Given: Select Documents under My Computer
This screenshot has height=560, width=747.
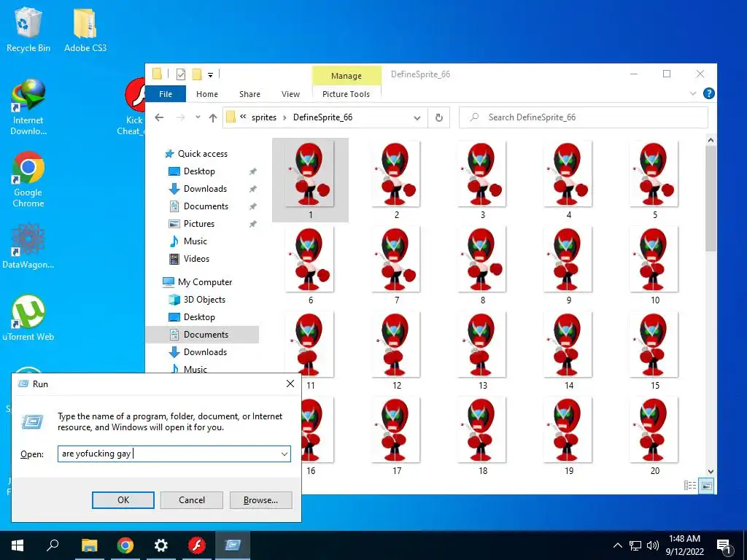Looking at the screenshot, I should pos(206,335).
